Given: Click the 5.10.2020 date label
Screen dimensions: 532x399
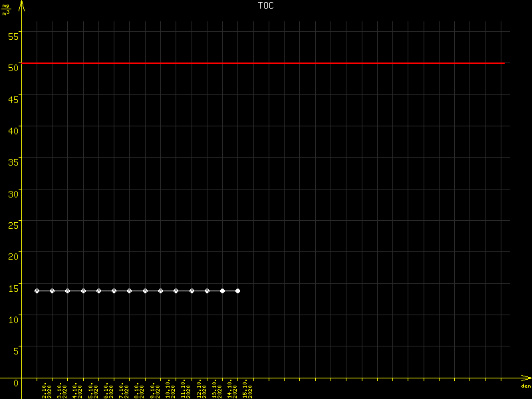Looking at the screenshot, I should [x=92, y=390].
